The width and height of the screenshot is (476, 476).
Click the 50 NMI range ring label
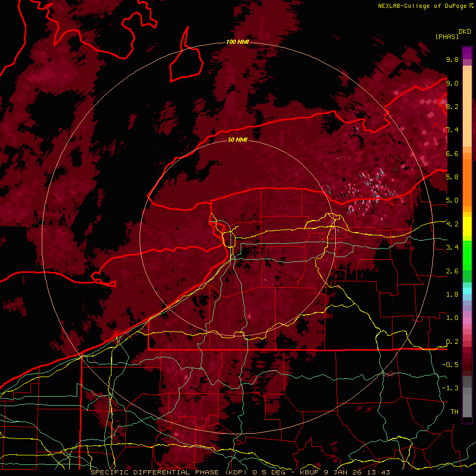(x=237, y=140)
